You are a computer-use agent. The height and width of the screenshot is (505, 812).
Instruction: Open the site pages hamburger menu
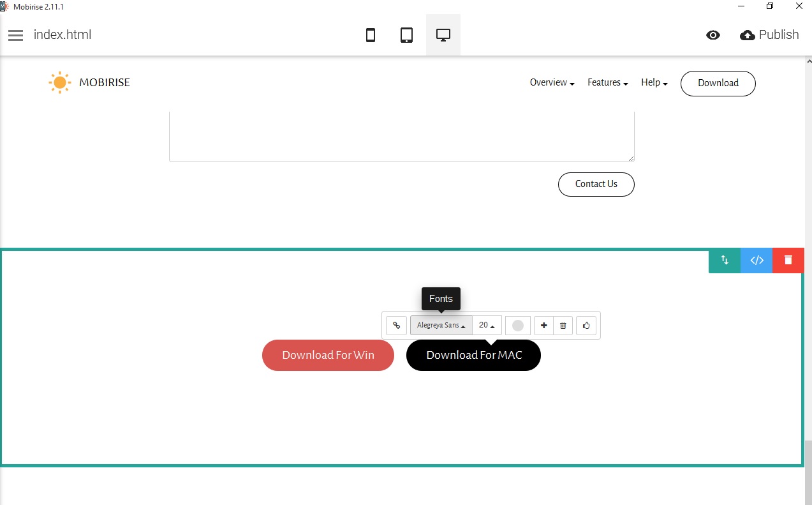15,35
